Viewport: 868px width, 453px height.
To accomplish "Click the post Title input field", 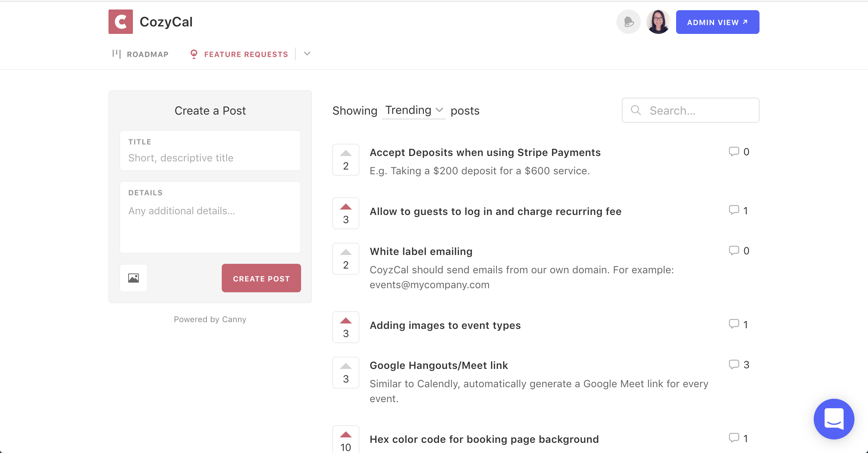I will pos(210,158).
